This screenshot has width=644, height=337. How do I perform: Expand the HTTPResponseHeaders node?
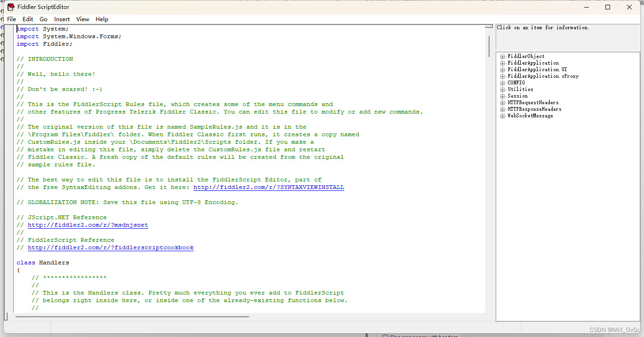[x=503, y=109]
